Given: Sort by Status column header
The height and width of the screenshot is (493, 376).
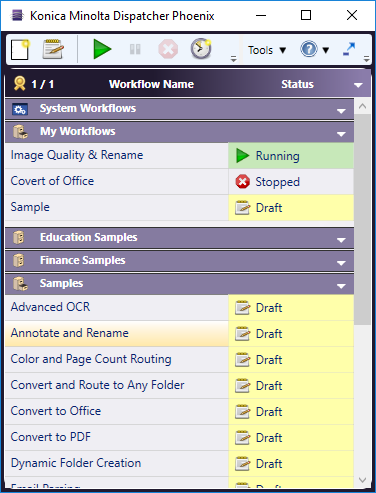Looking at the screenshot, I should pos(297,84).
